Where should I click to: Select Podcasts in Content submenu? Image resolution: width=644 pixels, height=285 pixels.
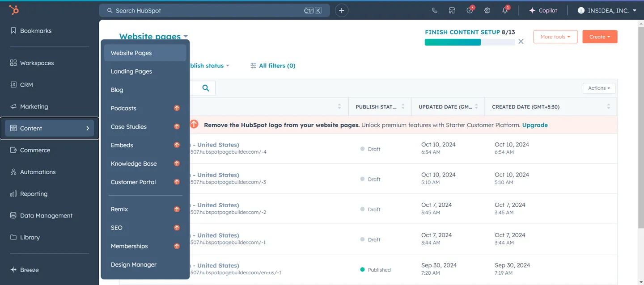point(123,108)
